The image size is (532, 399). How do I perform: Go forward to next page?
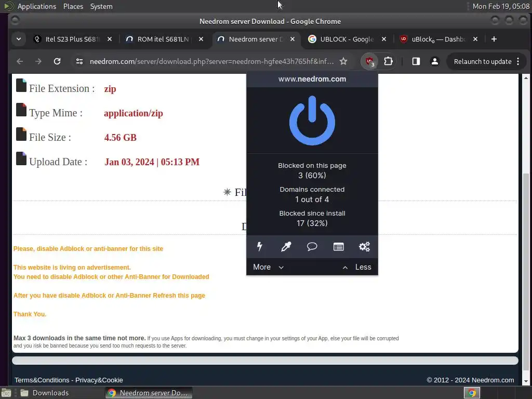point(38,61)
